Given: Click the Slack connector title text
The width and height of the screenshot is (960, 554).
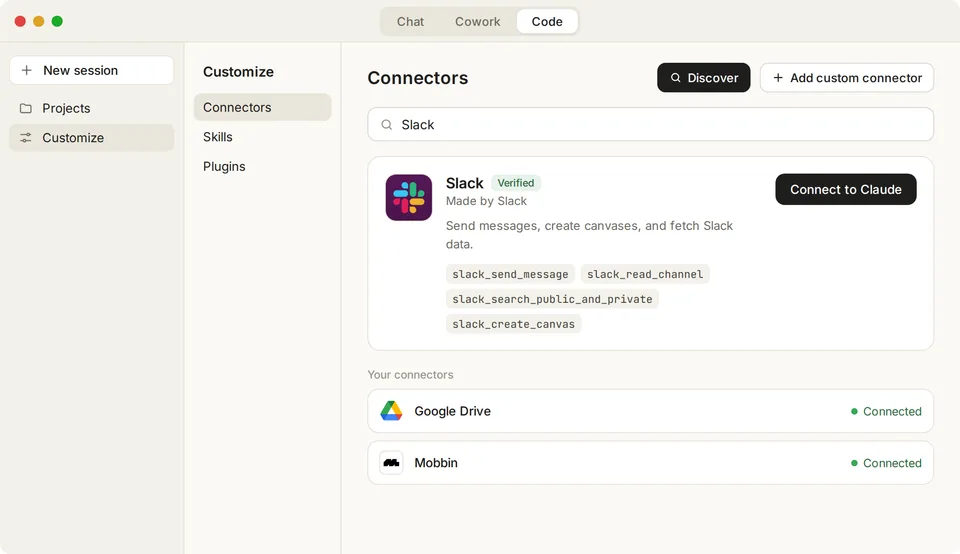Looking at the screenshot, I should tap(465, 183).
